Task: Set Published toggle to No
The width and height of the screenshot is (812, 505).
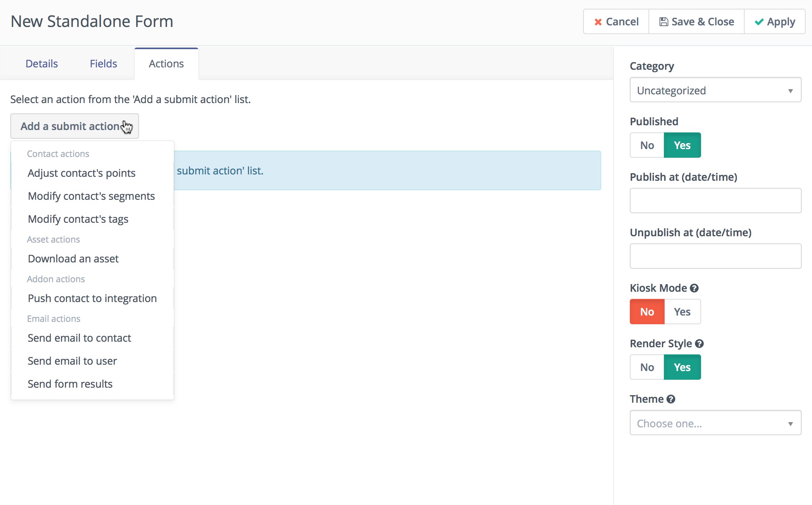Action: (647, 145)
